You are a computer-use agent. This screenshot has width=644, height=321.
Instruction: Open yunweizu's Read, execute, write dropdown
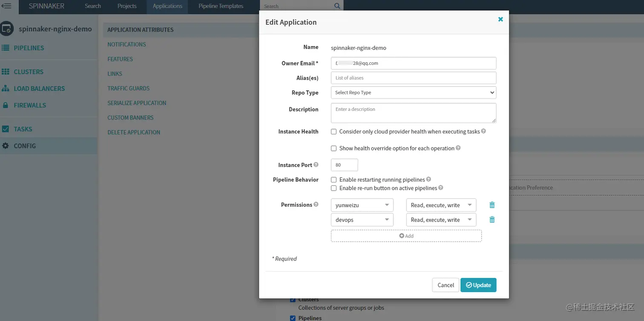pos(441,205)
